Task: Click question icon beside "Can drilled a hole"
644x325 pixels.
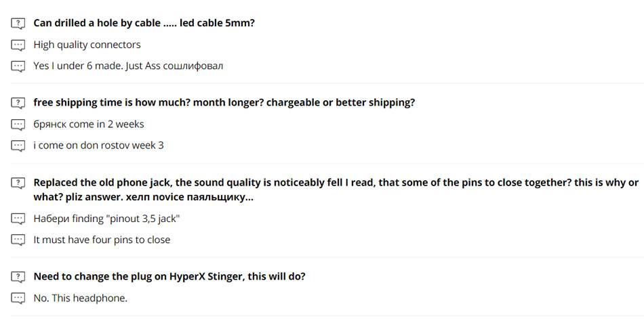Action: click(x=18, y=23)
